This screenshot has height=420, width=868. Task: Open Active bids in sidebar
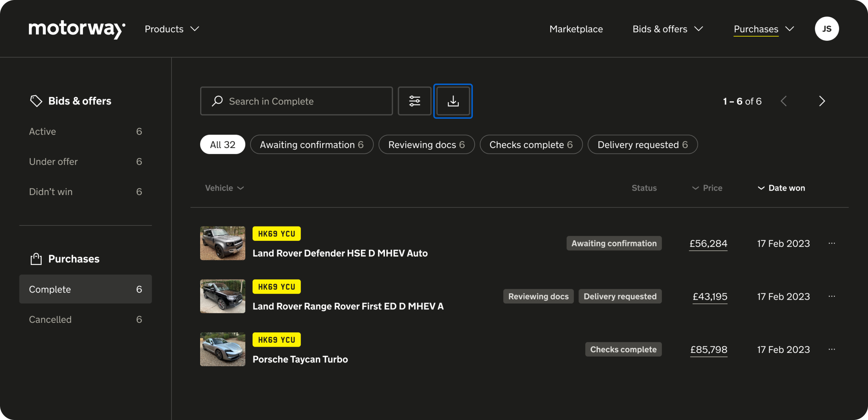pos(85,132)
